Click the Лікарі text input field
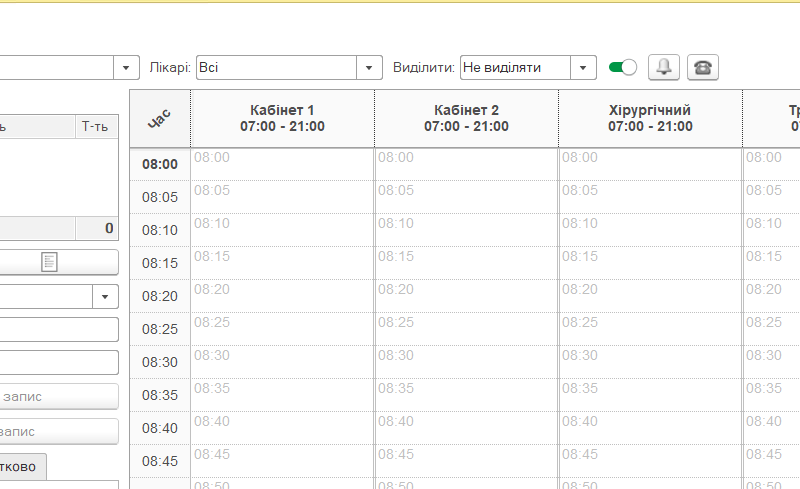The width and height of the screenshot is (800, 489). coord(277,67)
